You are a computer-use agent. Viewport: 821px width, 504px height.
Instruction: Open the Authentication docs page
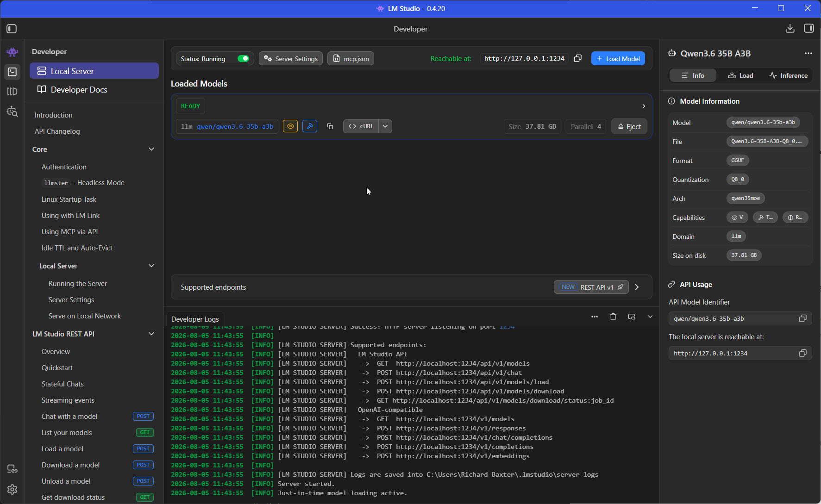pyautogui.click(x=64, y=167)
